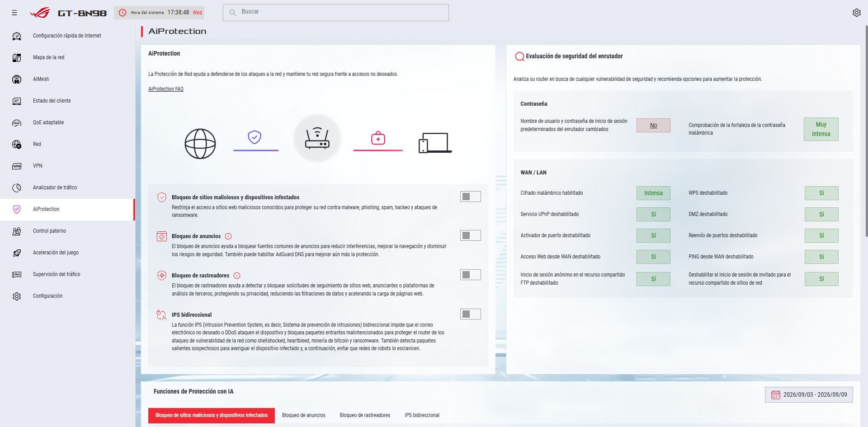The height and width of the screenshot is (427, 868).
Task: Enable Bloqueo de sitios maliciosos toggle
Action: pyautogui.click(x=470, y=197)
